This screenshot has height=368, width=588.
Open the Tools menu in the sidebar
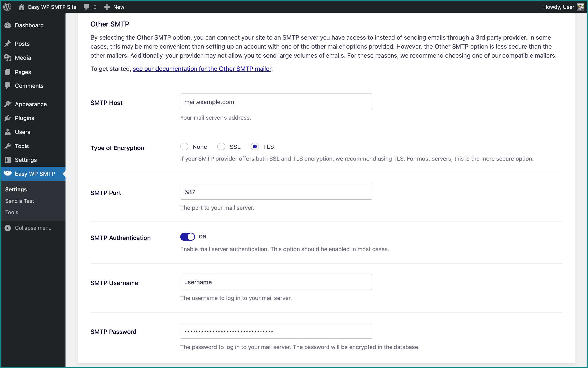[22, 146]
